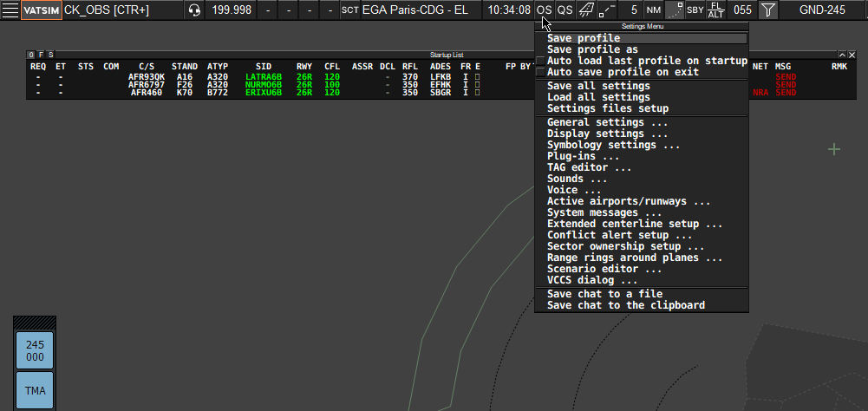The image size is (868, 411).
Task: Click the red NRA network status
Action: tap(760, 93)
